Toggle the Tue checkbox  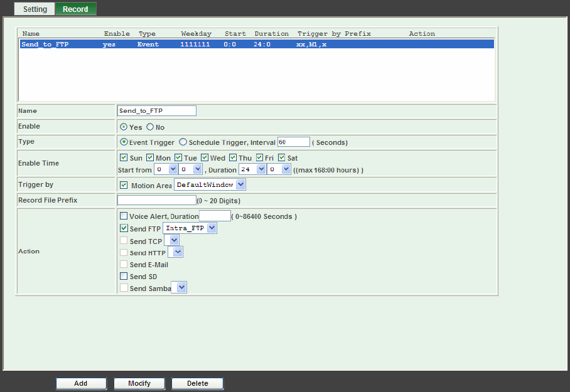(x=178, y=157)
